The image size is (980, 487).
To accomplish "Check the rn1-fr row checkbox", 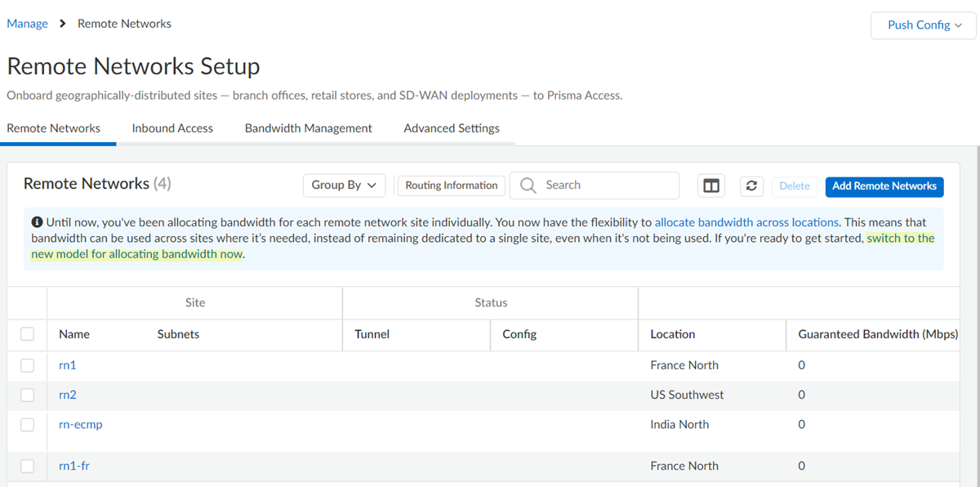I will pos(27,465).
